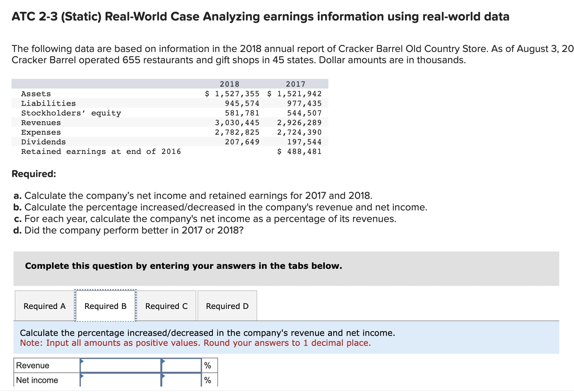Select the currently active Required B tab
This screenshot has width=574, height=392.
point(106,306)
